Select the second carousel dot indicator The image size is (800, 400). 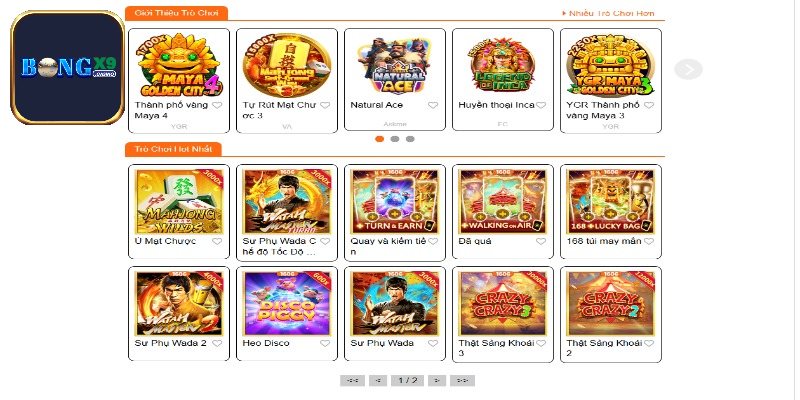[394, 139]
